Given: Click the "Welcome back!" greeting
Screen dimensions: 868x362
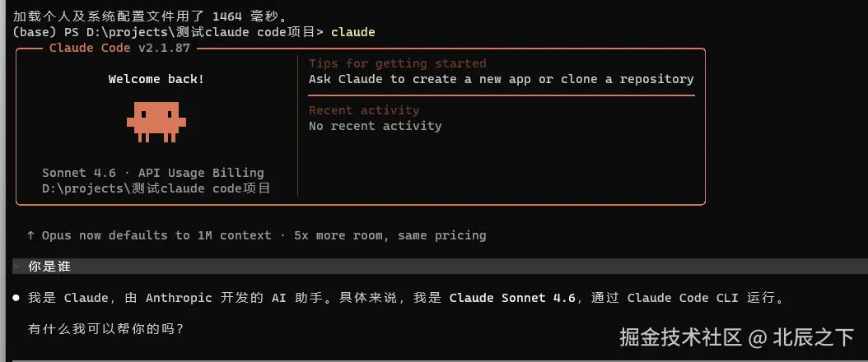Looking at the screenshot, I should click(156, 79).
